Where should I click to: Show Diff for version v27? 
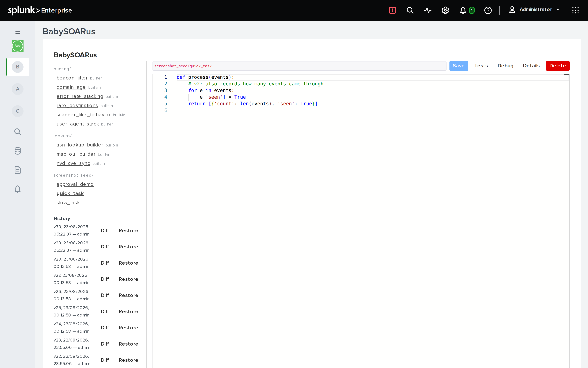[x=105, y=279]
